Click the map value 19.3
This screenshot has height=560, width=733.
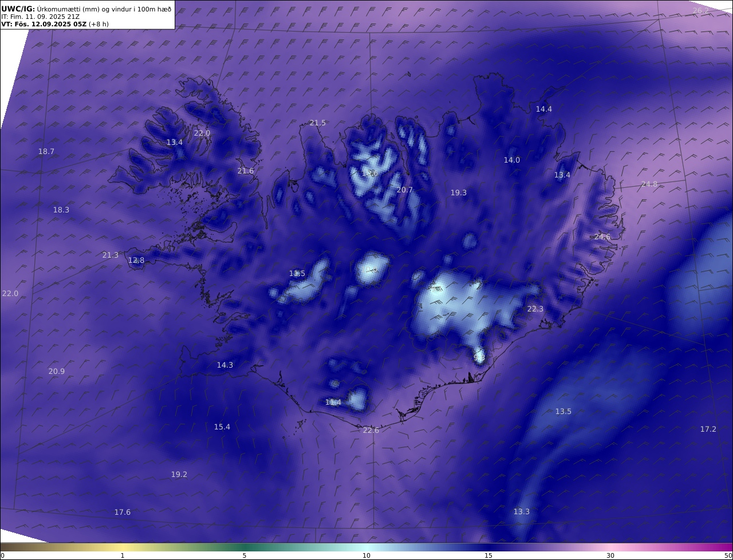(459, 192)
